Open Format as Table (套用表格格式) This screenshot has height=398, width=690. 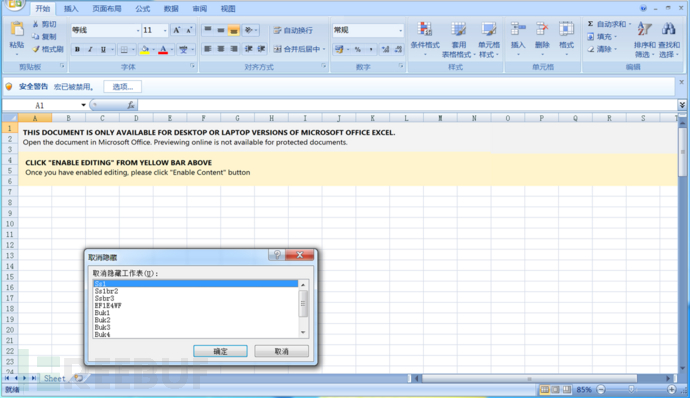pyautogui.click(x=459, y=40)
